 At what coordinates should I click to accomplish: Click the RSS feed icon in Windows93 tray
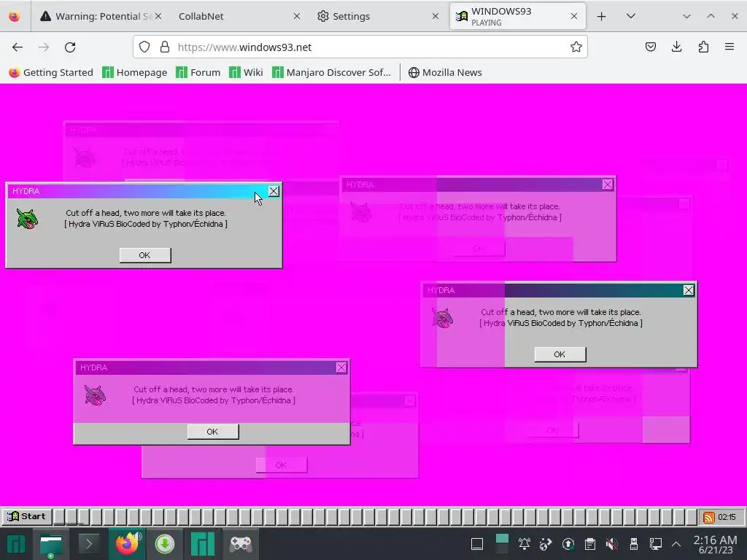tap(708, 517)
